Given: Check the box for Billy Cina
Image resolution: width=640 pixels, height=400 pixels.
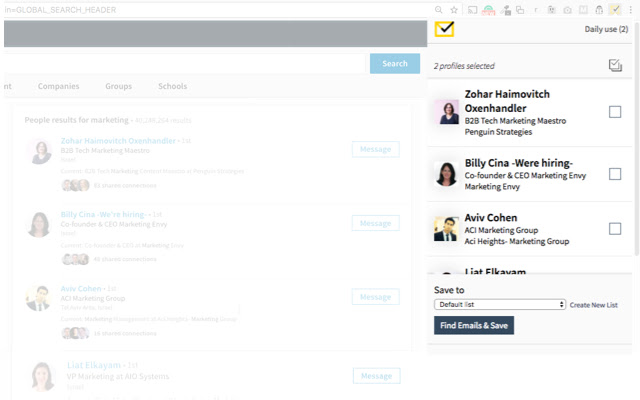Looking at the screenshot, I should tap(615, 174).
